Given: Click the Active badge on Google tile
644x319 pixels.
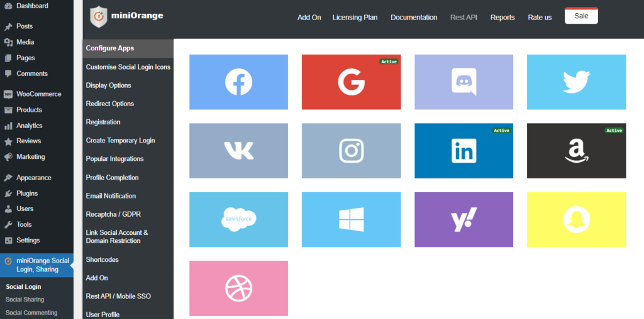Looking at the screenshot, I should (389, 62).
